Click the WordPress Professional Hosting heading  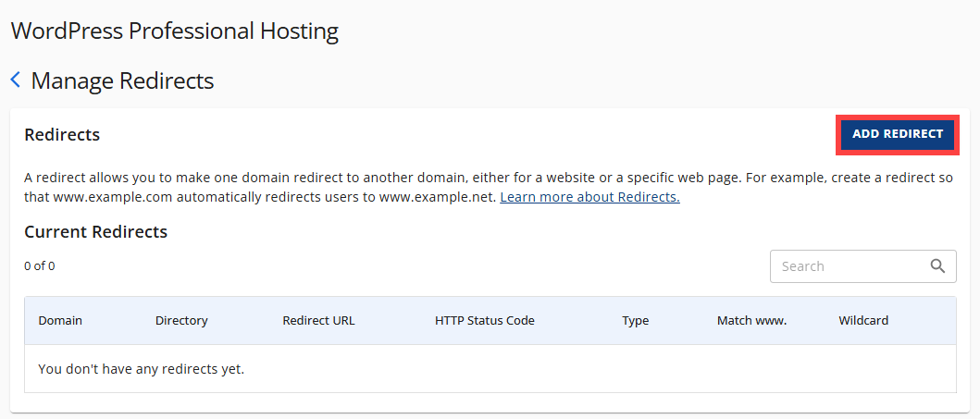tap(174, 31)
